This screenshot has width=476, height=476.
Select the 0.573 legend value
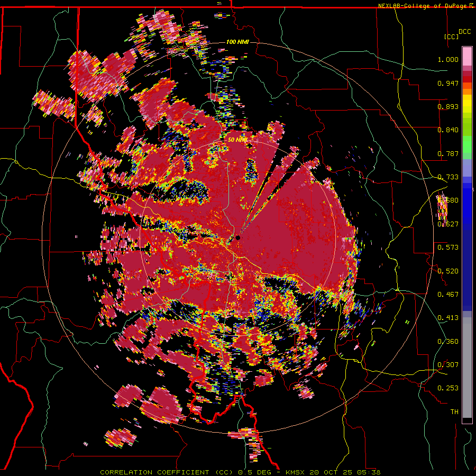point(448,248)
